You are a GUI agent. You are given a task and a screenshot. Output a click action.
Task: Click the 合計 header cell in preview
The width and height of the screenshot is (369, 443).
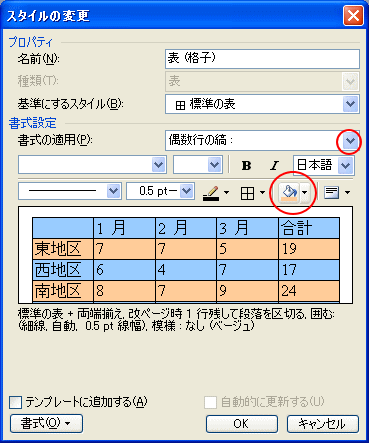click(309, 228)
